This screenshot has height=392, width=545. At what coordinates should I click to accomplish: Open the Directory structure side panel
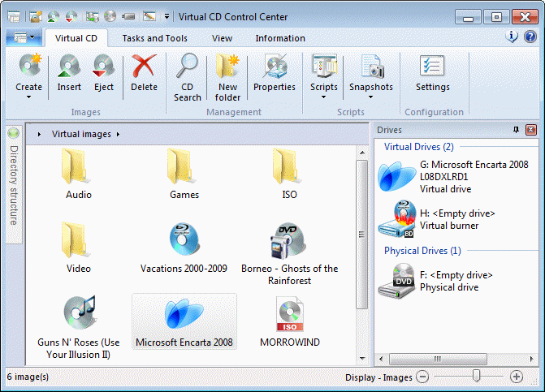(x=14, y=185)
